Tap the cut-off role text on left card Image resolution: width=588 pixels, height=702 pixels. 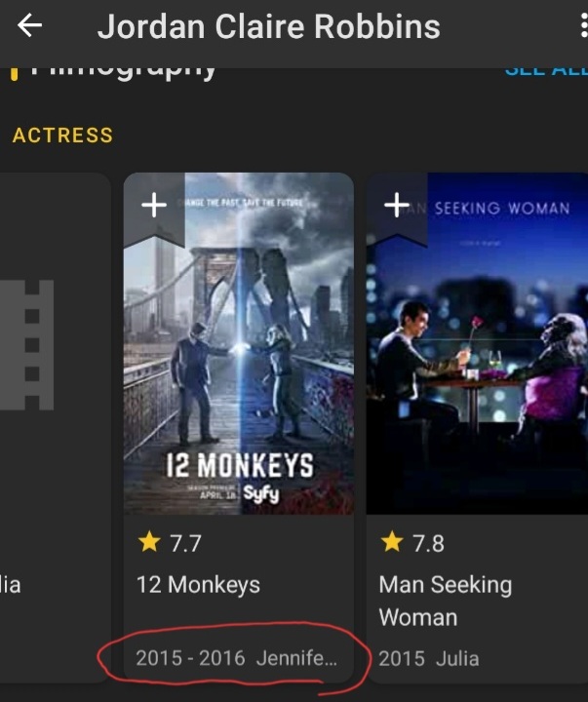tap(10, 585)
